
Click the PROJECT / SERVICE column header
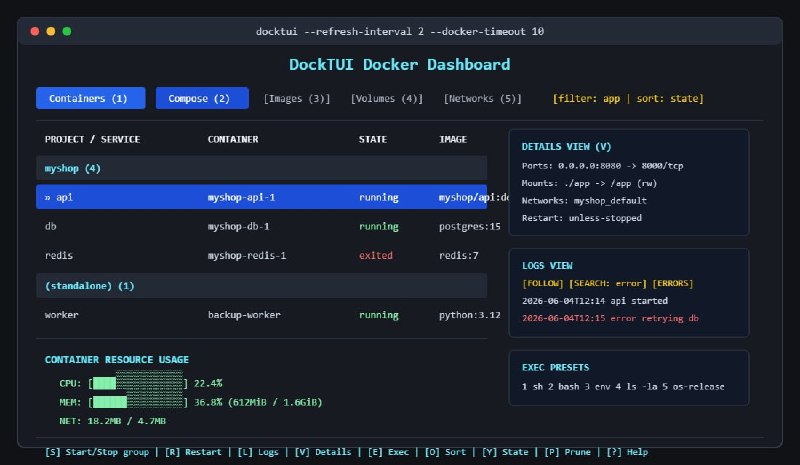coord(92,139)
